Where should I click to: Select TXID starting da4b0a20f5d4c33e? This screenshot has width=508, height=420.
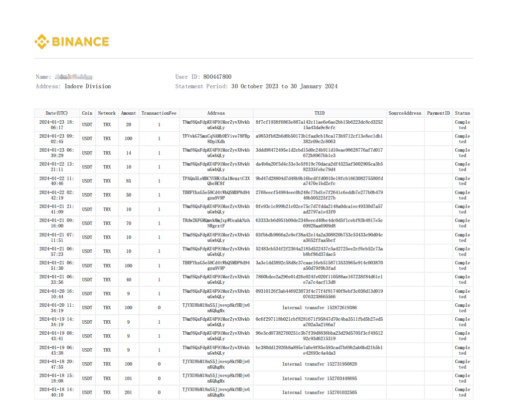coord(320,167)
